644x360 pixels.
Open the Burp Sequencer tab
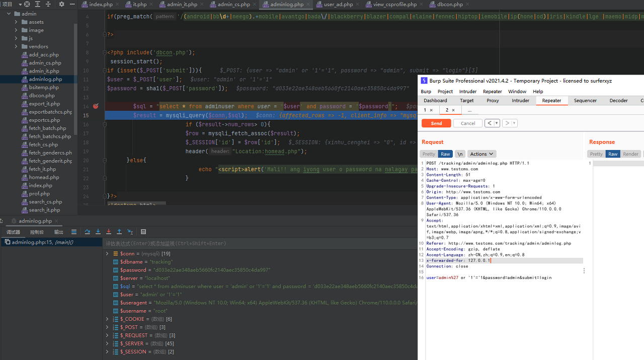pos(585,101)
